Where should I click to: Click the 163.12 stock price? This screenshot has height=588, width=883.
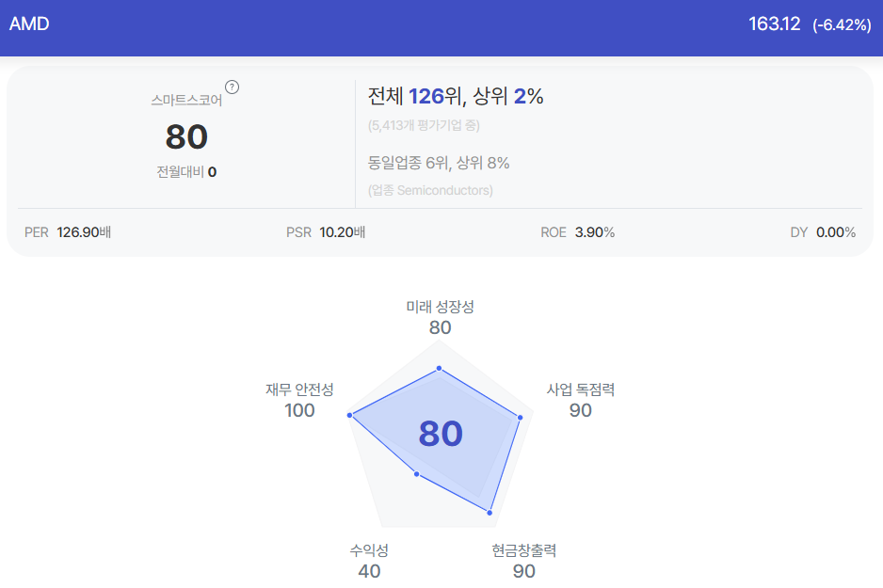(x=775, y=24)
